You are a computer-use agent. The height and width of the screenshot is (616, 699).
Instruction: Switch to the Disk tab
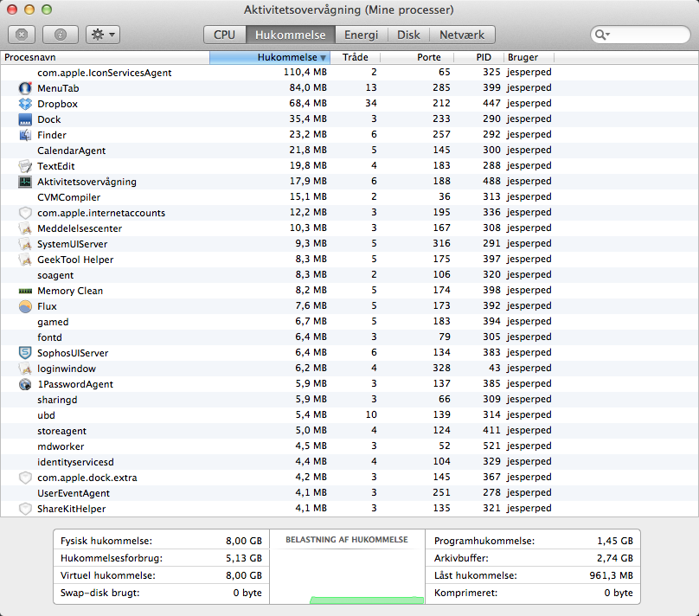[408, 35]
